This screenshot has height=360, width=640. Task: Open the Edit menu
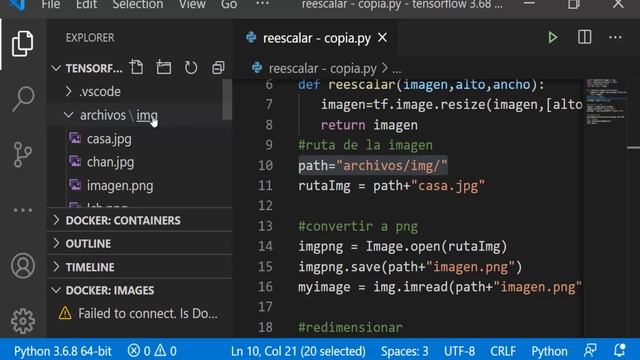click(87, 5)
